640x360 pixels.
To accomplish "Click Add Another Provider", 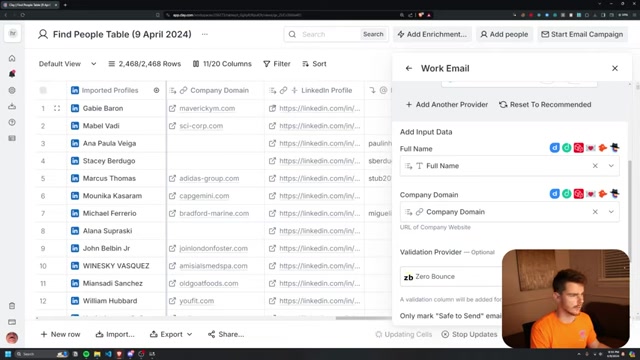I will 447,104.
